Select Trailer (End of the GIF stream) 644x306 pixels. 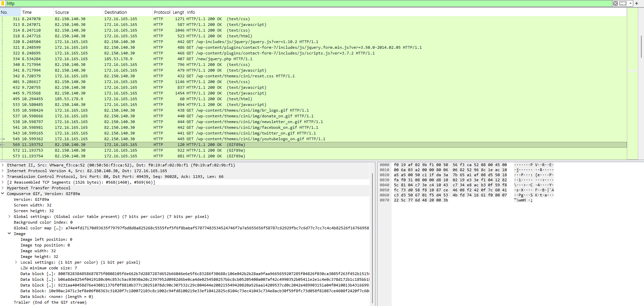tap(50, 302)
